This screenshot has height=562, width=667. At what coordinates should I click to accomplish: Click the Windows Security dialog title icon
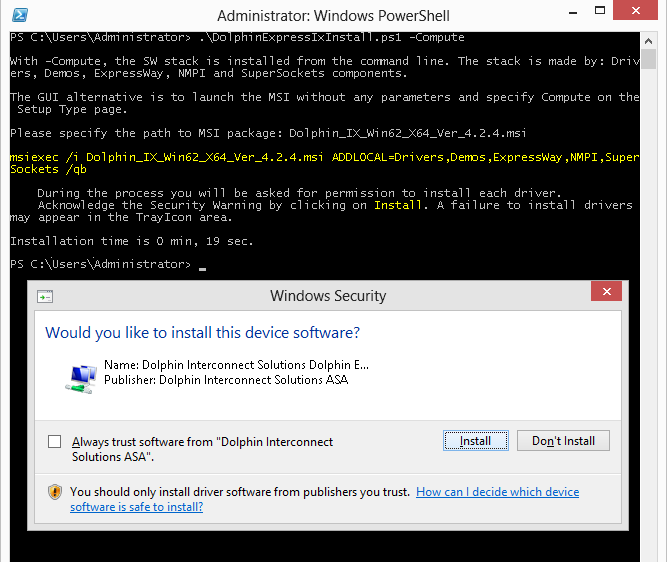(45, 296)
